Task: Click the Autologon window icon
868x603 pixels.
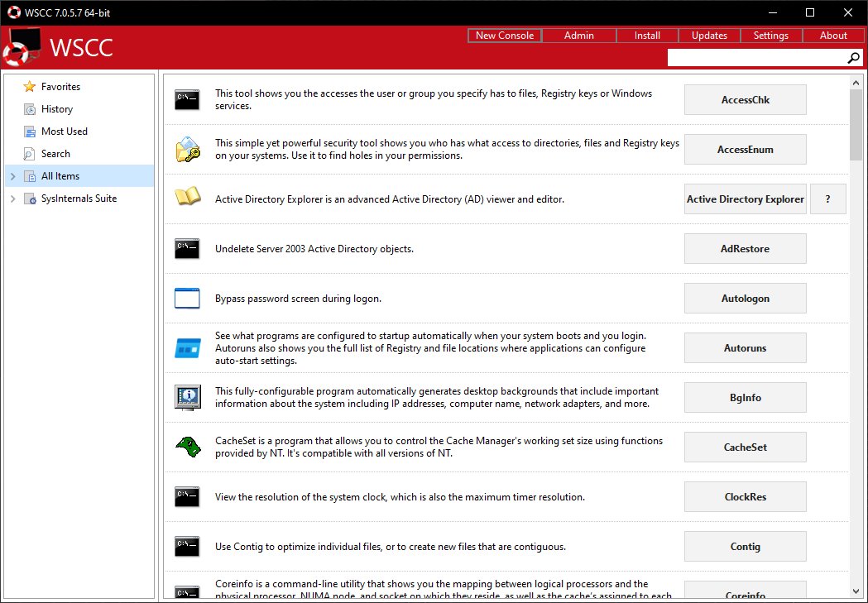Action: tap(187, 298)
